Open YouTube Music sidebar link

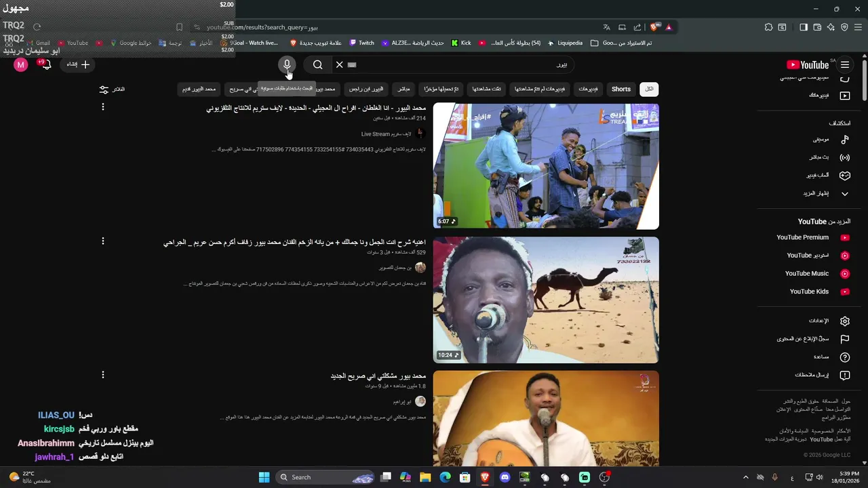click(816, 274)
